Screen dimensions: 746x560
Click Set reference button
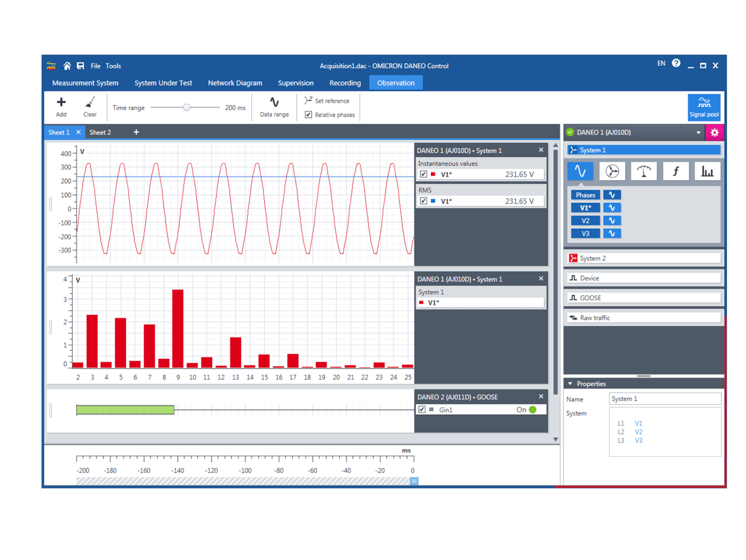[327, 100]
